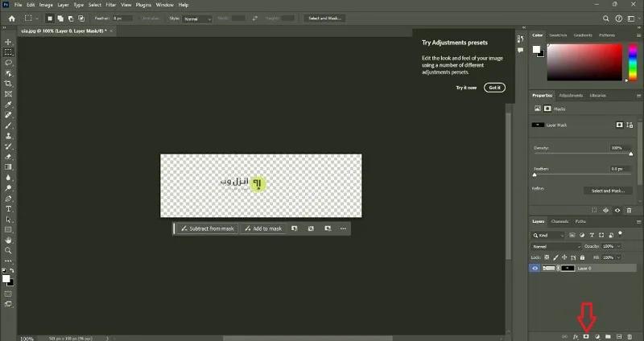Switch to the Channels tab
The image size is (644, 341).
(x=559, y=222)
